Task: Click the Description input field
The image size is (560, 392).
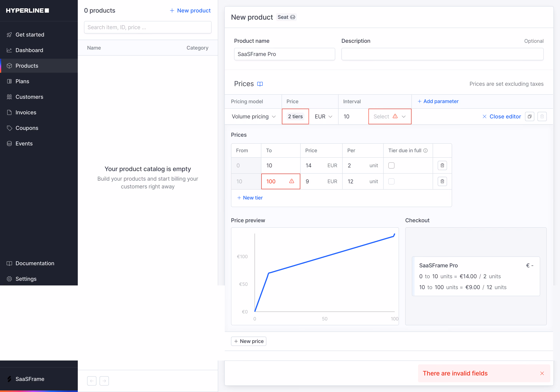Action: point(442,54)
